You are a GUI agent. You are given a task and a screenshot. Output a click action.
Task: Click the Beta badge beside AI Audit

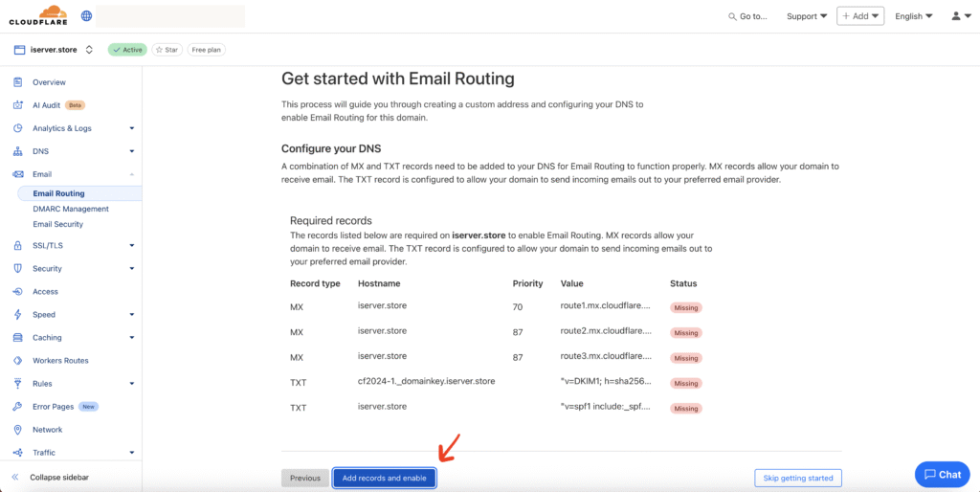[x=75, y=105]
